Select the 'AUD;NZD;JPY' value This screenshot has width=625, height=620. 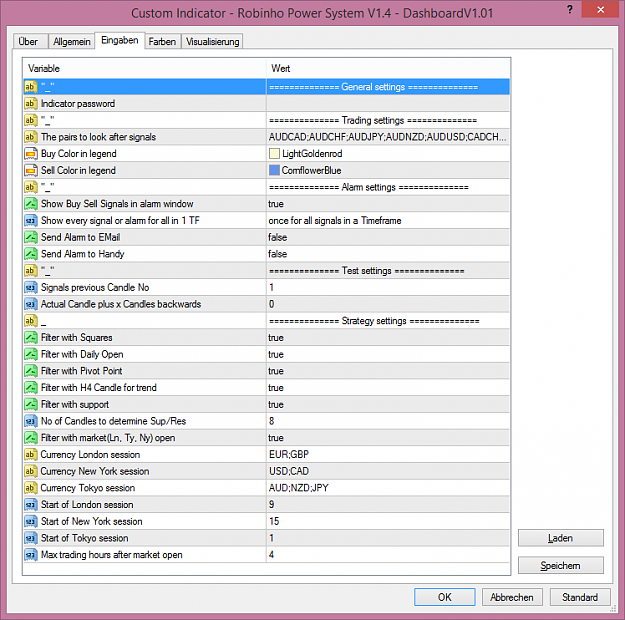tap(388, 488)
